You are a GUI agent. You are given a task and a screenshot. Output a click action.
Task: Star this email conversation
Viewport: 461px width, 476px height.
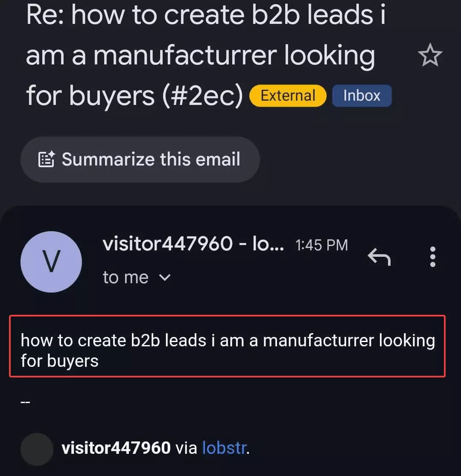point(430,55)
